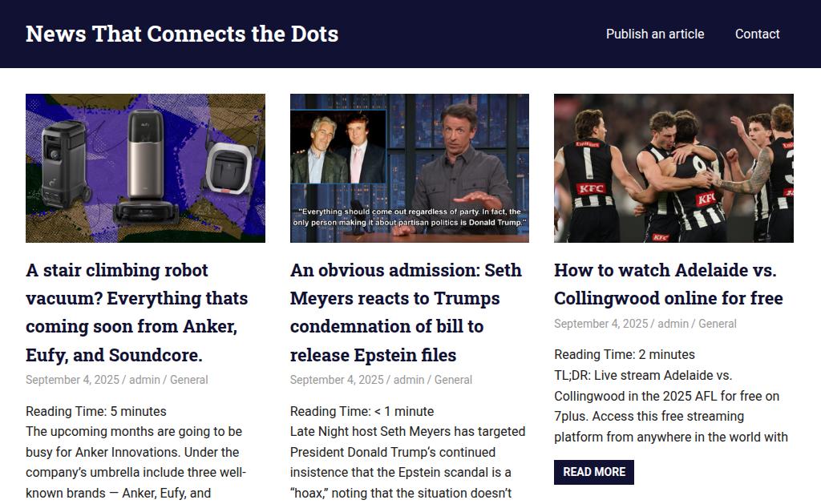View admin author under robot vacuum article
Viewport: 821px width, 504px height.
(x=144, y=380)
